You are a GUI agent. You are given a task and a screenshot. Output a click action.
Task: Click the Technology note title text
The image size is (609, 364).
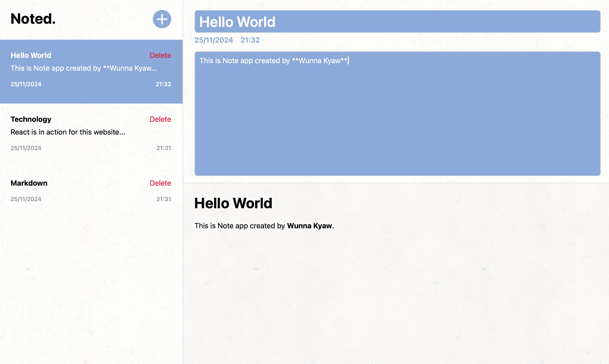[31, 119]
